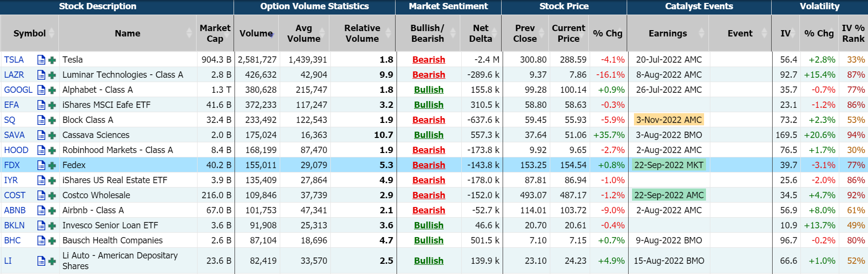Click the Bearish link in the Tesla row
Screen dimensions: 868x274
click(x=429, y=60)
